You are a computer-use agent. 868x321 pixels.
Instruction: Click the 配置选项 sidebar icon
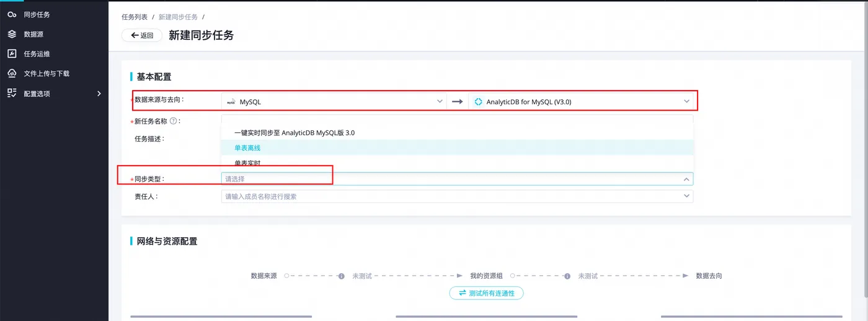tap(12, 93)
